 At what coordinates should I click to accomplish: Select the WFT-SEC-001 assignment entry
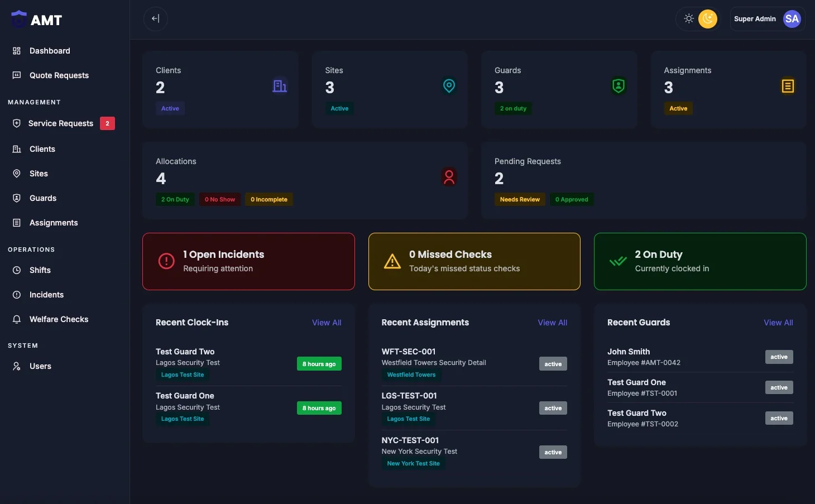[x=474, y=363]
